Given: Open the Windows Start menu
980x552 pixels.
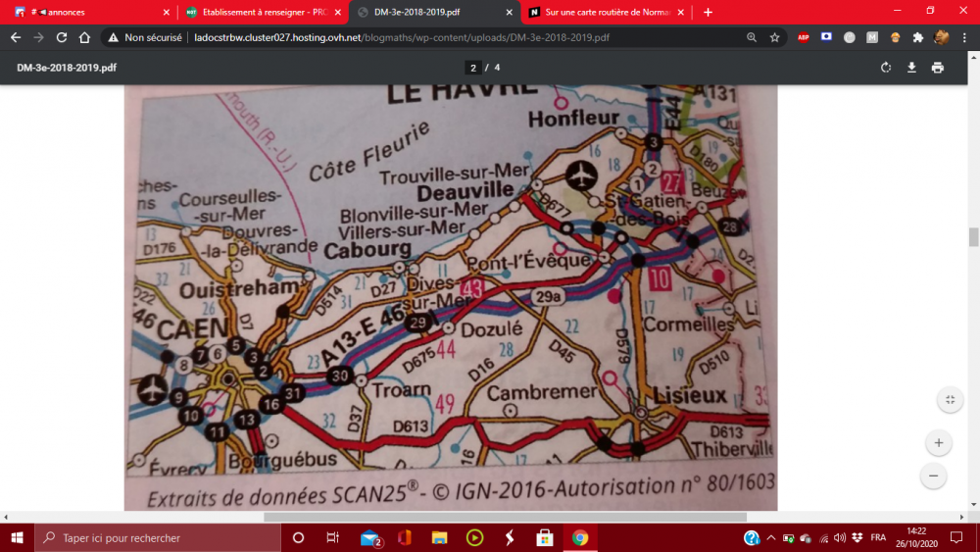Looking at the screenshot, I should (17, 537).
